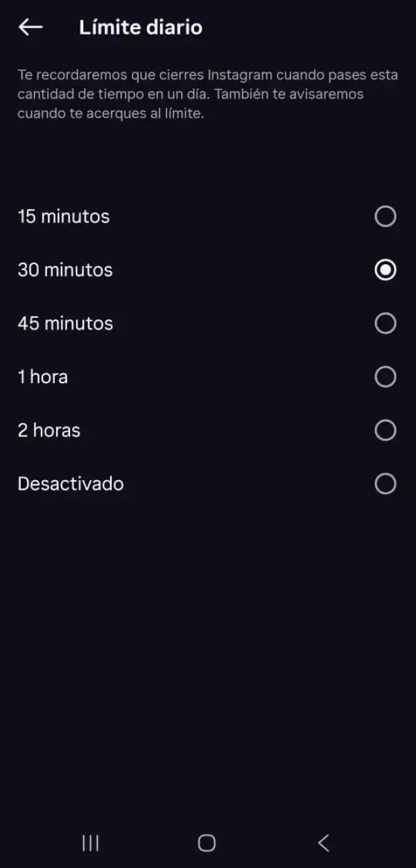Tap the Android recent apps icon
Screen dimensions: 416x868
[x=90, y=842]
